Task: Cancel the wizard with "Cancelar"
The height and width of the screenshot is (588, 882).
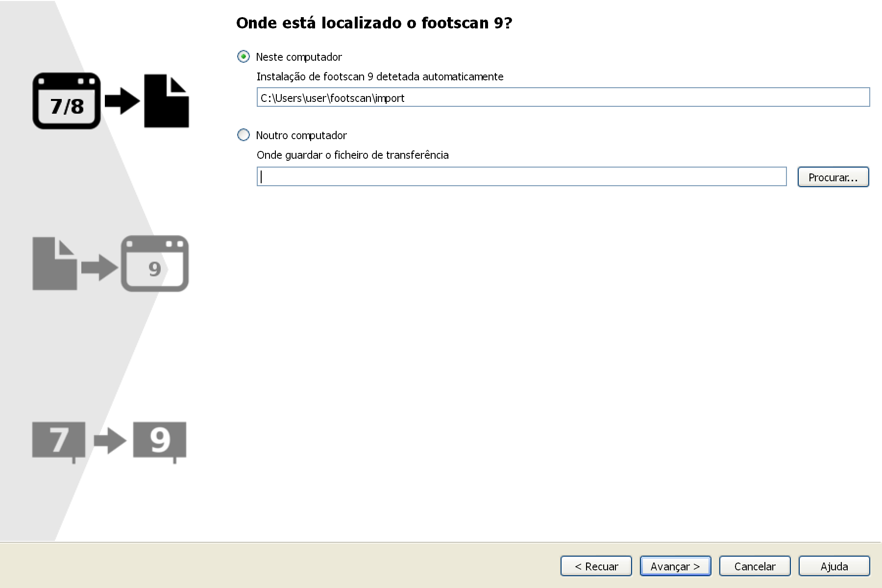Action: coord(755,566)
